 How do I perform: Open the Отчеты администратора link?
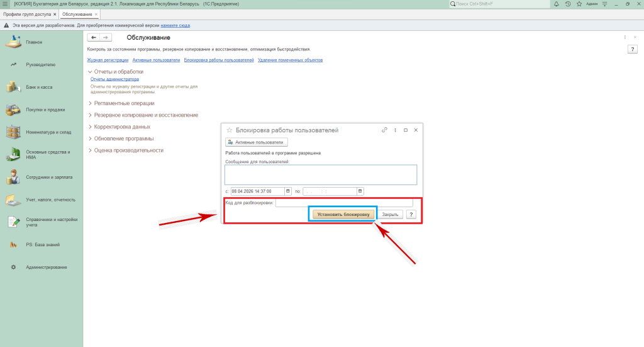[114, 79]
